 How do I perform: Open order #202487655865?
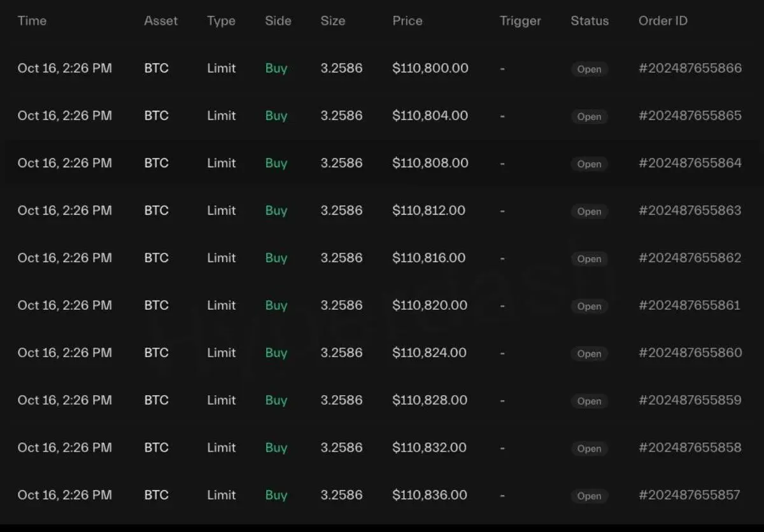[x=690, y=116]
